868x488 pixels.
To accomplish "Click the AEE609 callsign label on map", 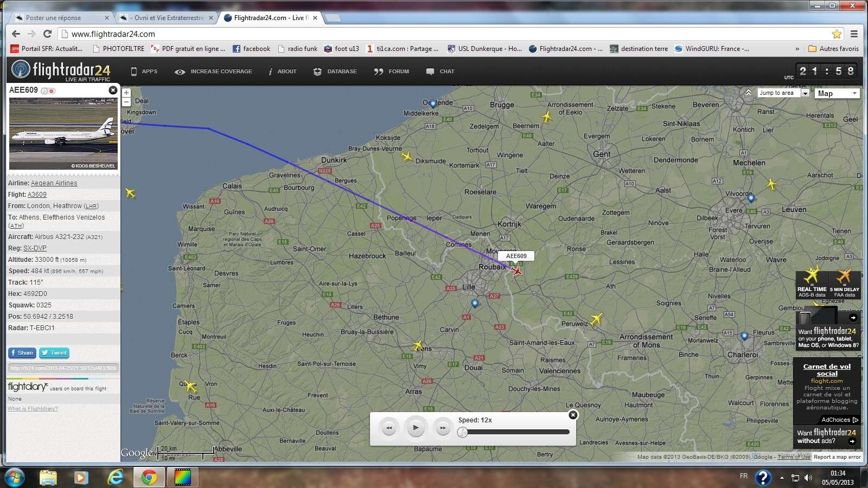I will click(516, 256).
